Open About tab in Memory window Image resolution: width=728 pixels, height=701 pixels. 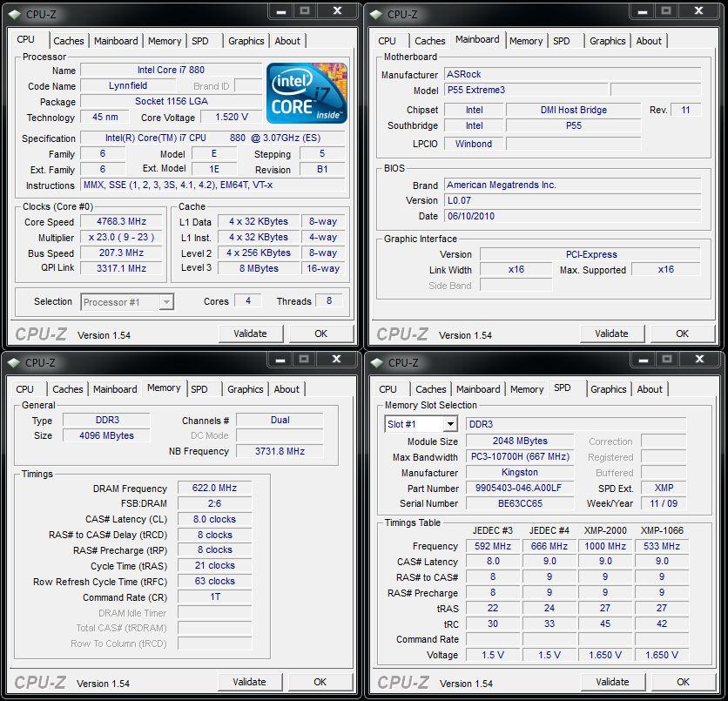pyautogui.click(x=286, y=389)
